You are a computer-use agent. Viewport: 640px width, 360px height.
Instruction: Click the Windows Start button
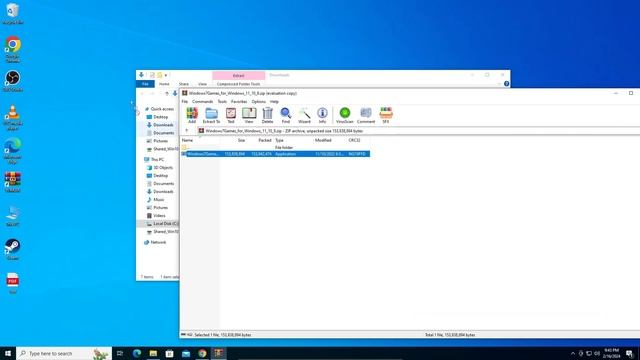click(x=8, y=353)
